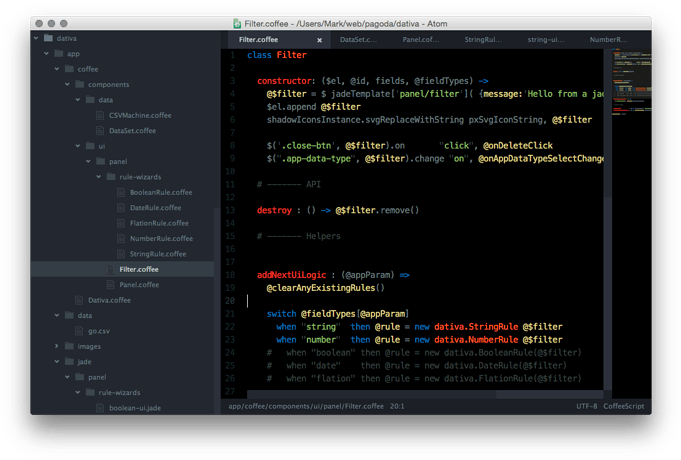Switch to the NumberR... tab

(x=608, y=40)
